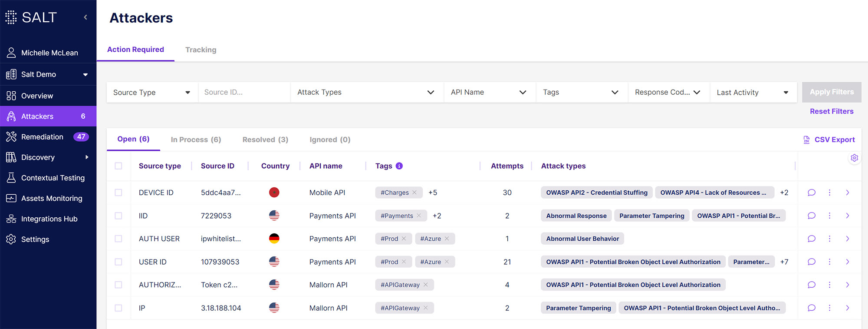The width and height of the screenshot is (868, 329).
Task: Go to Contextual Testing in the sidebar
Action: tap(53, 178)
